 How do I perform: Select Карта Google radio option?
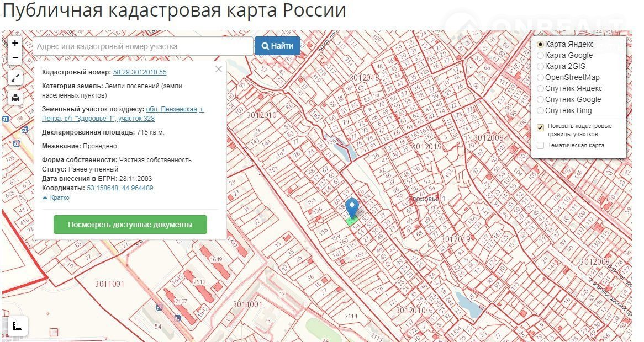click(541, 55)
